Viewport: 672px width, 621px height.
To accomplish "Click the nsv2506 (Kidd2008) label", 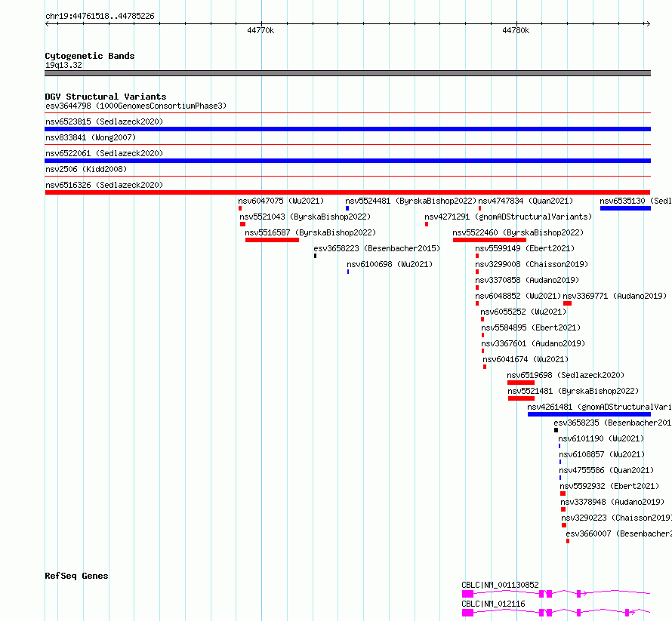I will coord(86,169).
